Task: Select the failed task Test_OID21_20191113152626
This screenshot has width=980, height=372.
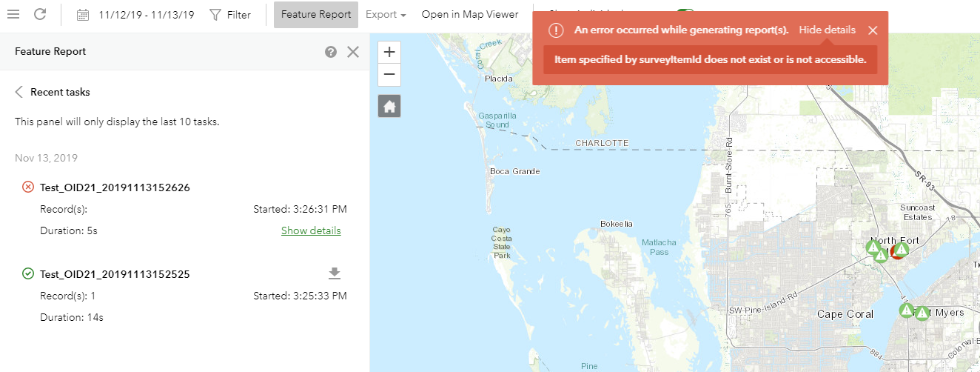Action: coord(115,188)
